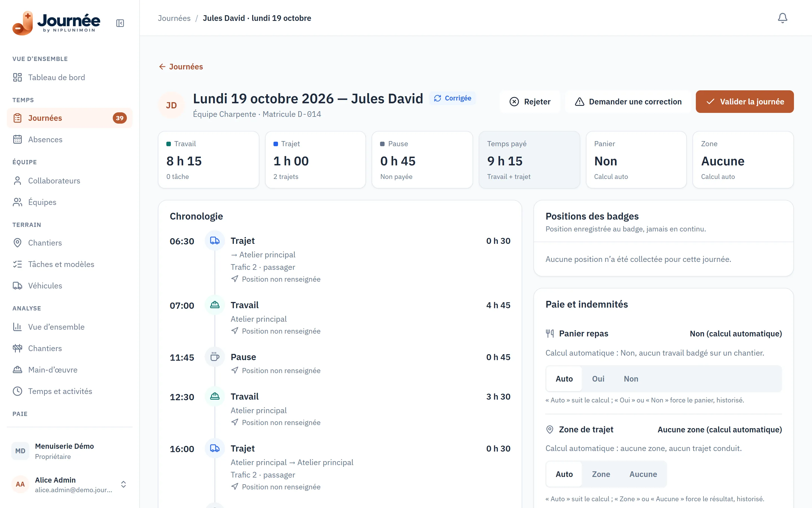Click the Vue d'ensemble chart icon under Analyse
The image size is (812, 508).
click(x=17, y=327)
